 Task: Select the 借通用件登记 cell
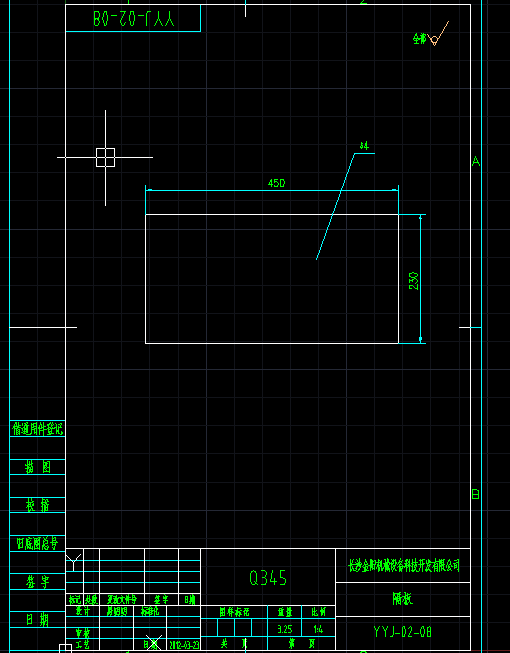tap(37, 429)
